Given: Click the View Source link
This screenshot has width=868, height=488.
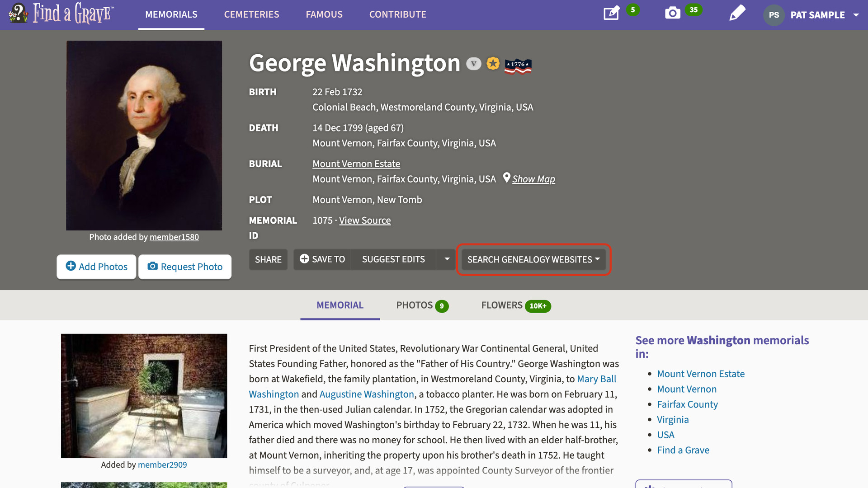Looking at the screenshot, I should click(x=365, y=221).
